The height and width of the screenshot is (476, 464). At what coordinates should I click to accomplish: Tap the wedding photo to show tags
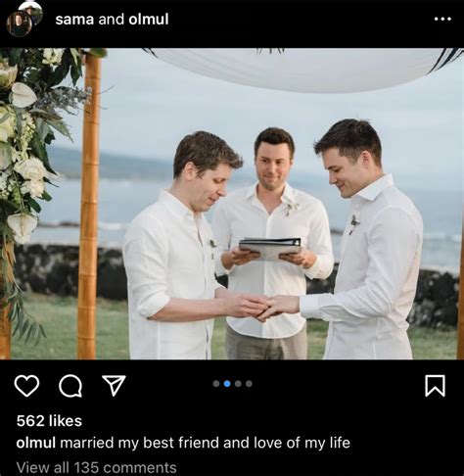coord(232,204)
